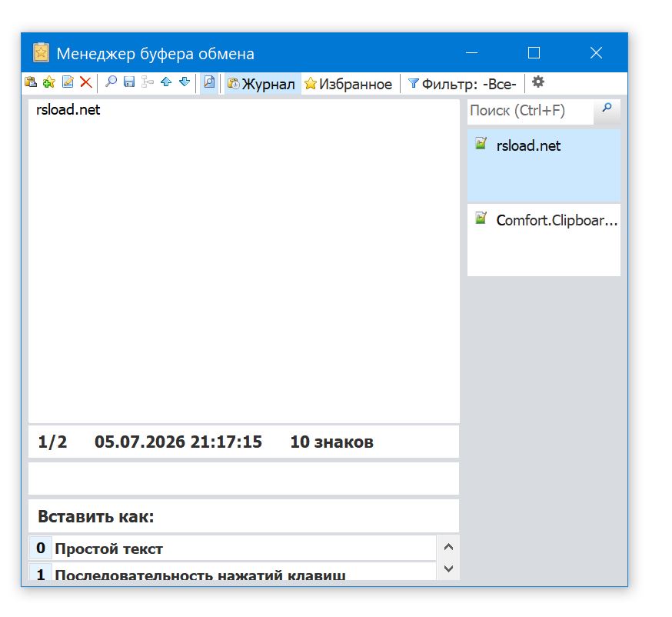Open the Фильтр: -Все- dropdown
This screenshot has height=617, width=672.
(462, 84)
